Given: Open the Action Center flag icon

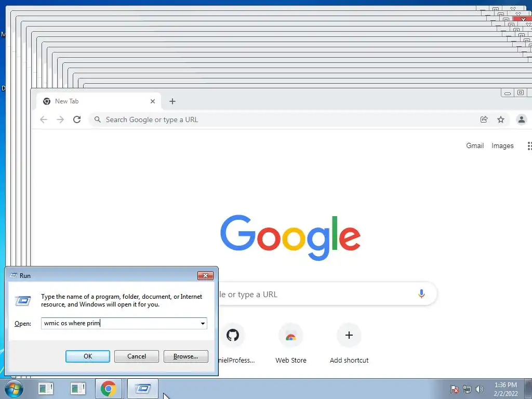Looking at the screenshot, I should pos(455,389).
